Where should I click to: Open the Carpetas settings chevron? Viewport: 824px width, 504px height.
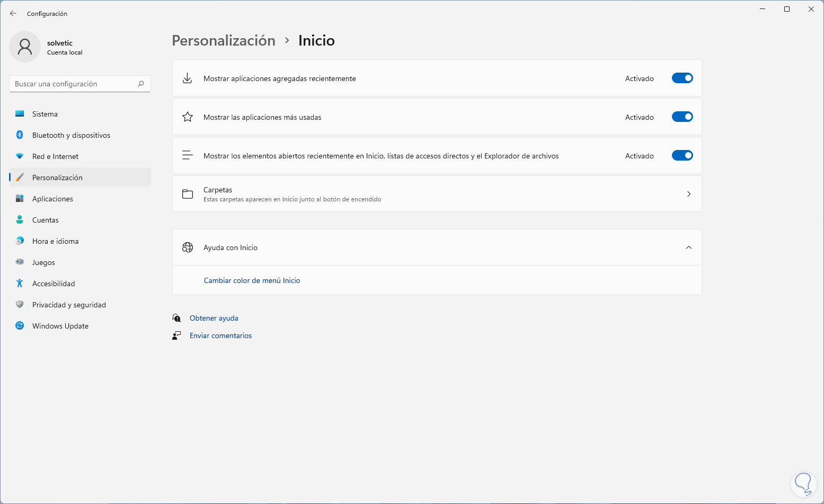(688, 194)
